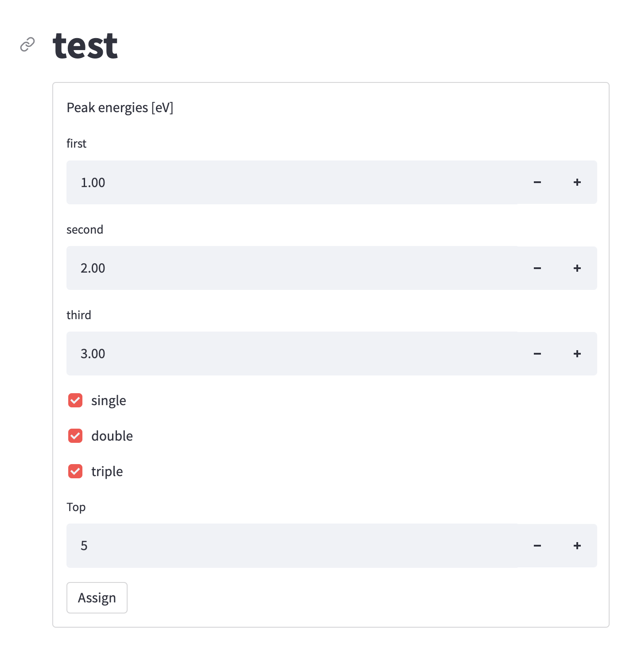Increment the second peak energy value
Viewport: 622px width, 672px height.
[577, 268]
